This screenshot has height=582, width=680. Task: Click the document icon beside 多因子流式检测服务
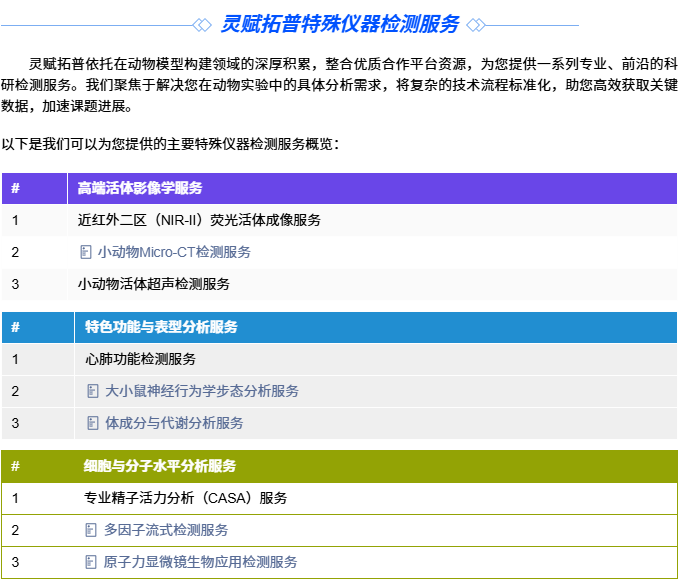pos(91,530)
